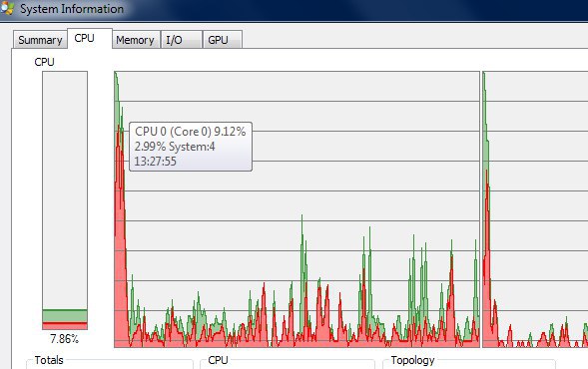
Task: Click the 7.86% CPU usage value
Action: (x=65, y=339)
